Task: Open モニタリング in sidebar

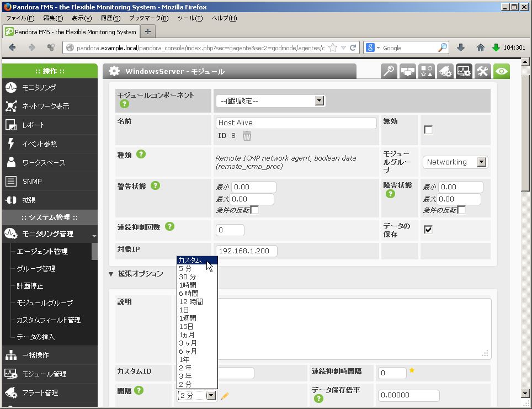Action: point(50,88)
